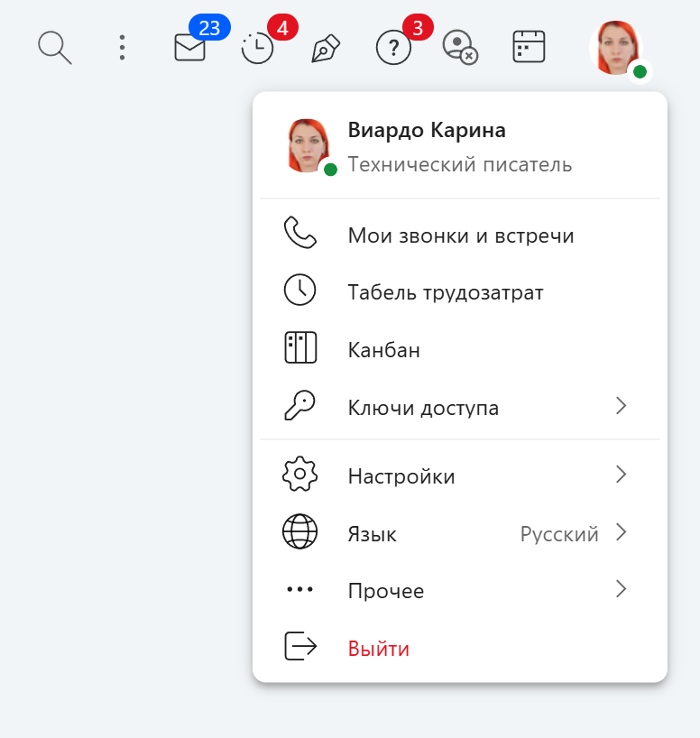Expand the chevron next to Настройки
The width and height of the screenshot is (700, 738).
click(622, 475)
